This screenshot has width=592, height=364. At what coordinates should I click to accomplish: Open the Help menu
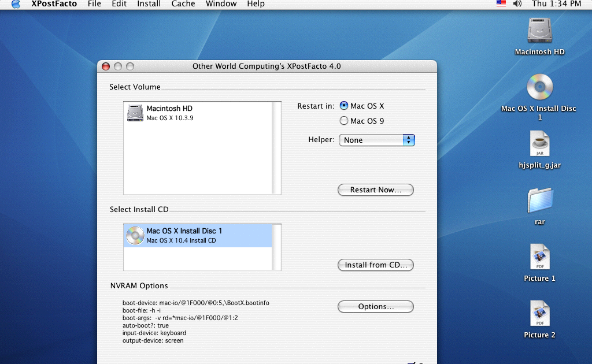tap(256, 4)
